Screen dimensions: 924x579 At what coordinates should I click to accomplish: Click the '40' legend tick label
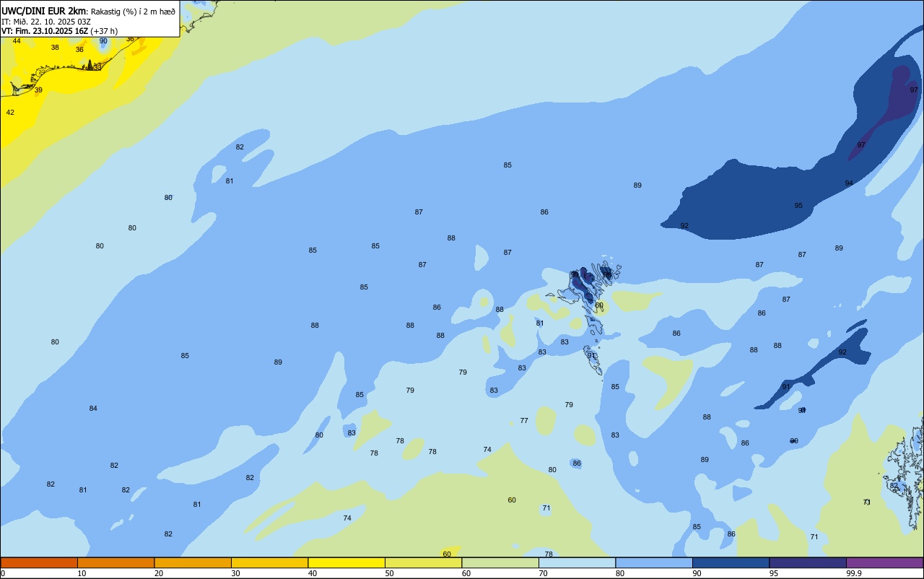[313, 573]
